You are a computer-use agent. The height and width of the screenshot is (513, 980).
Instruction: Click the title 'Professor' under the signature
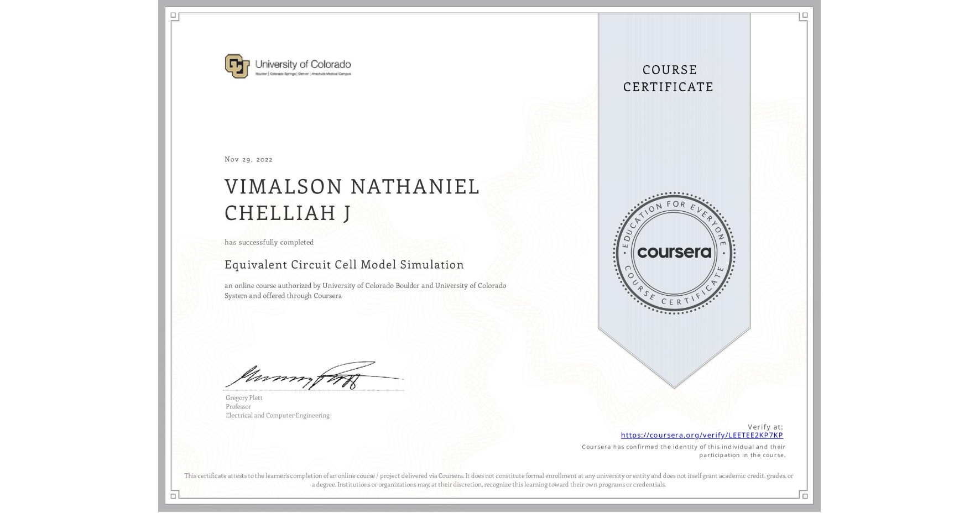[238, 406]
